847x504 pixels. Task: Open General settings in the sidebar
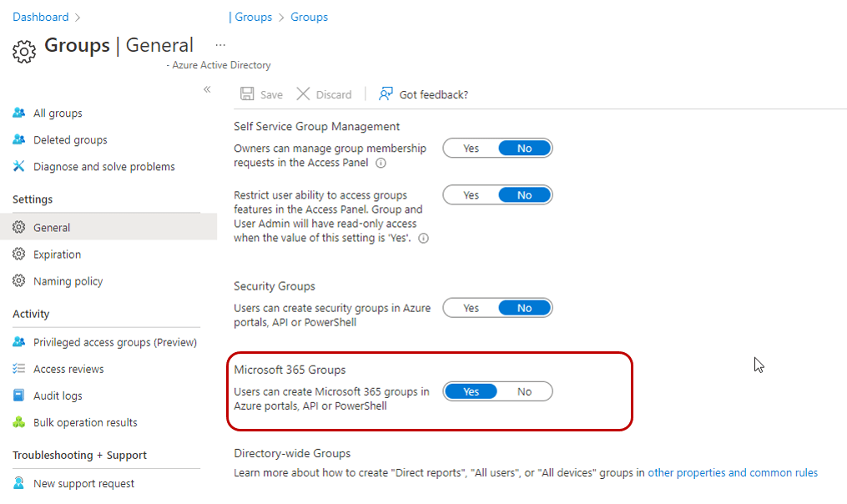point(52,228)
